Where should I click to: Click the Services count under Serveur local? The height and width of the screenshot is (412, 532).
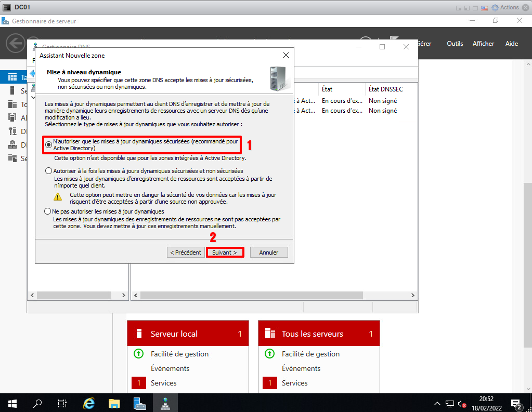click(139, 383)
